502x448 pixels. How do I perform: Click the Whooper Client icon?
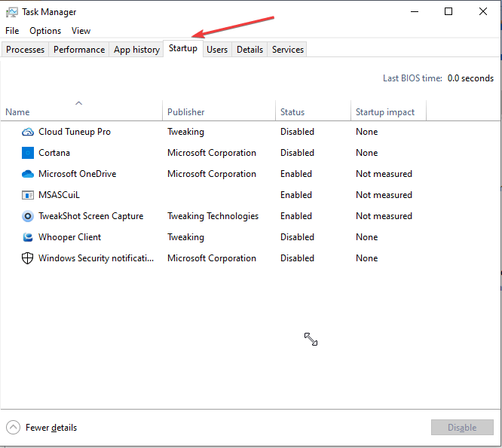28,237
